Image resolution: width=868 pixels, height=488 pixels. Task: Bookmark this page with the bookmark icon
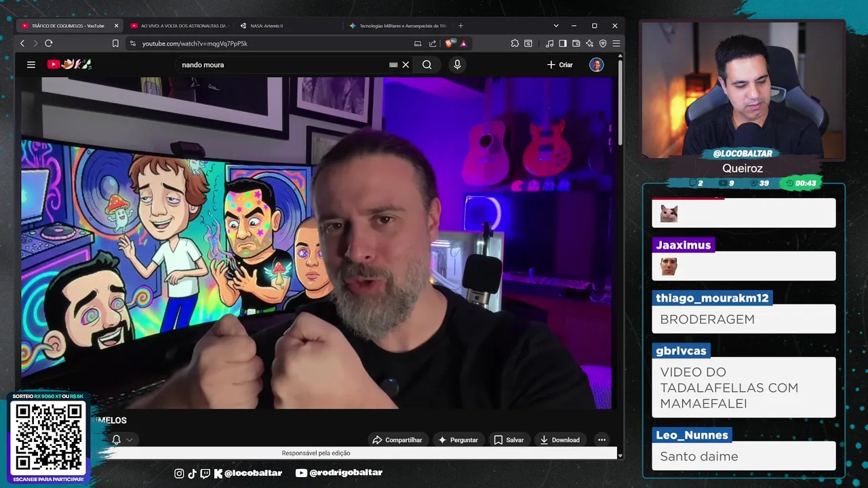coord(115,43)
